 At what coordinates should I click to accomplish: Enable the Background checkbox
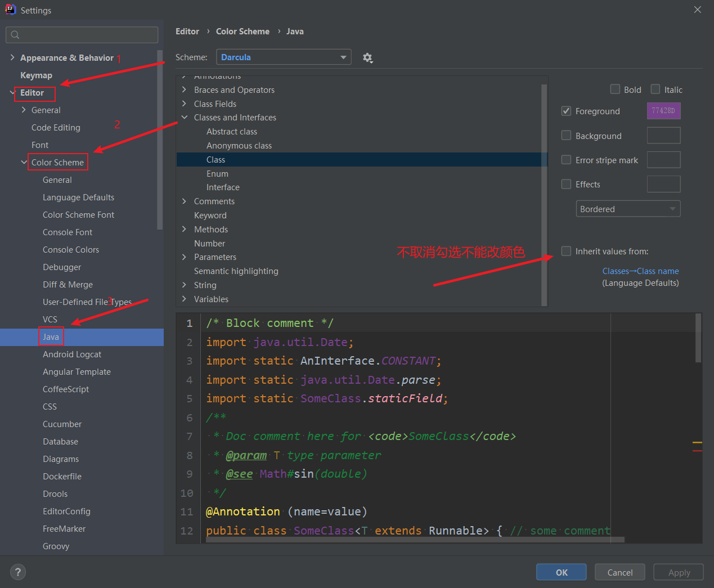[567, 135]
